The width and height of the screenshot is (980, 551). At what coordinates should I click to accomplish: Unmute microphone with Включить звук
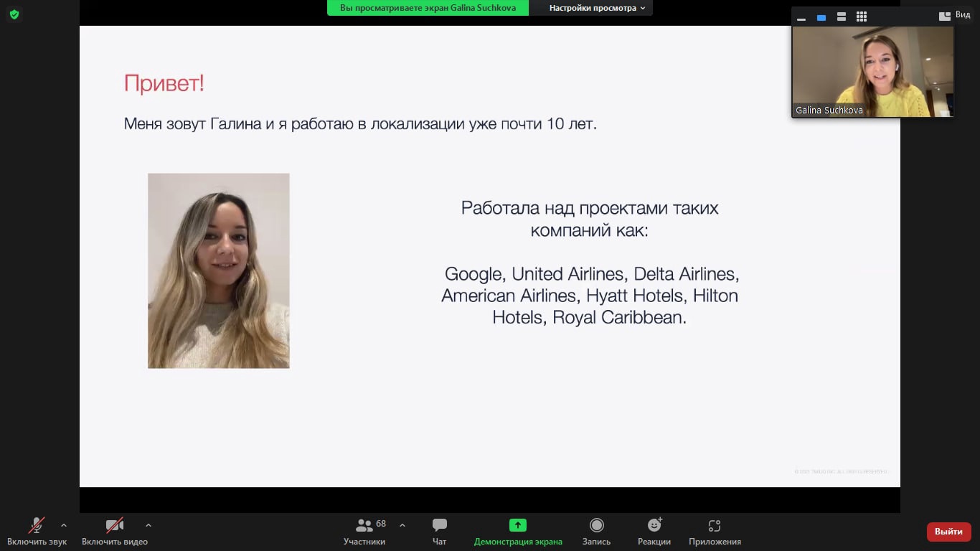(x=37, y=532)
